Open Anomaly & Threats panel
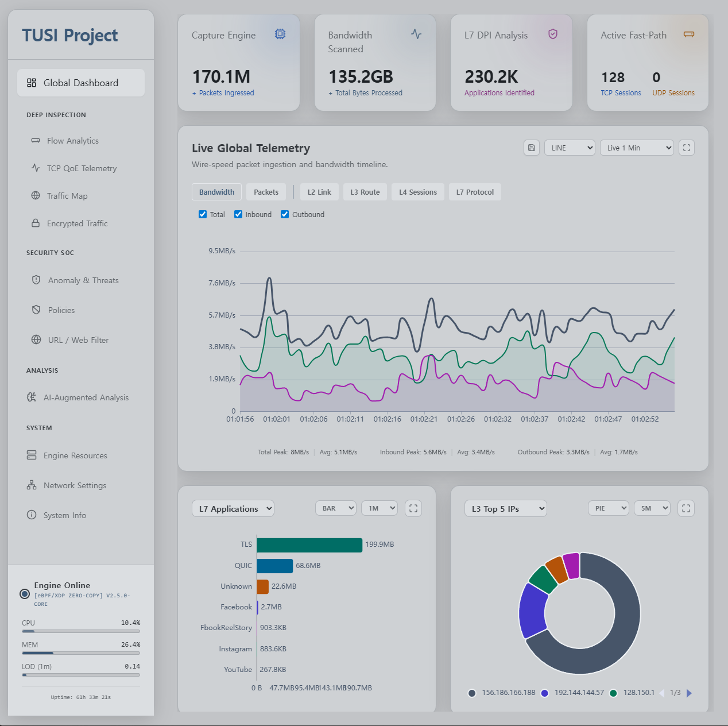 [x=83, y=280]
